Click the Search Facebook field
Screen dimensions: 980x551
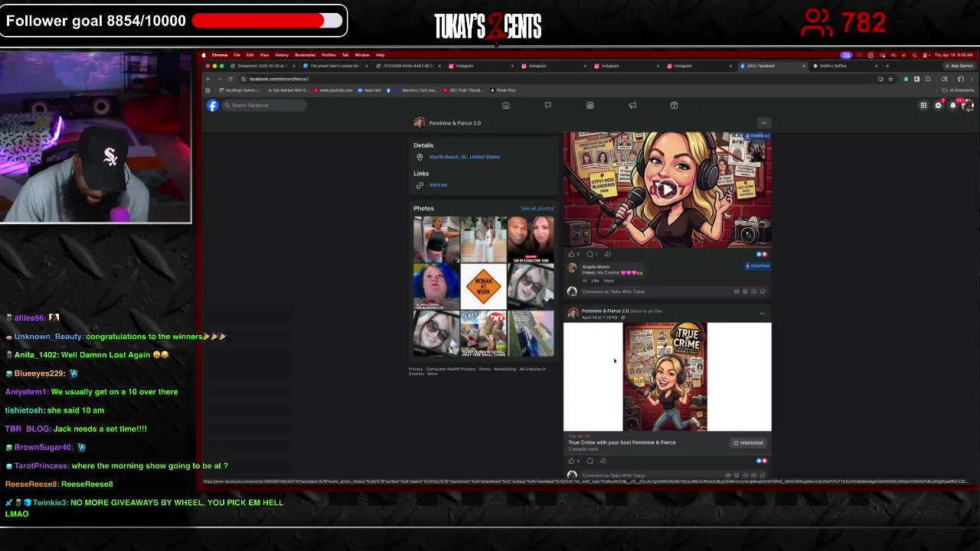pyautogui.click(x=264, y=106)
